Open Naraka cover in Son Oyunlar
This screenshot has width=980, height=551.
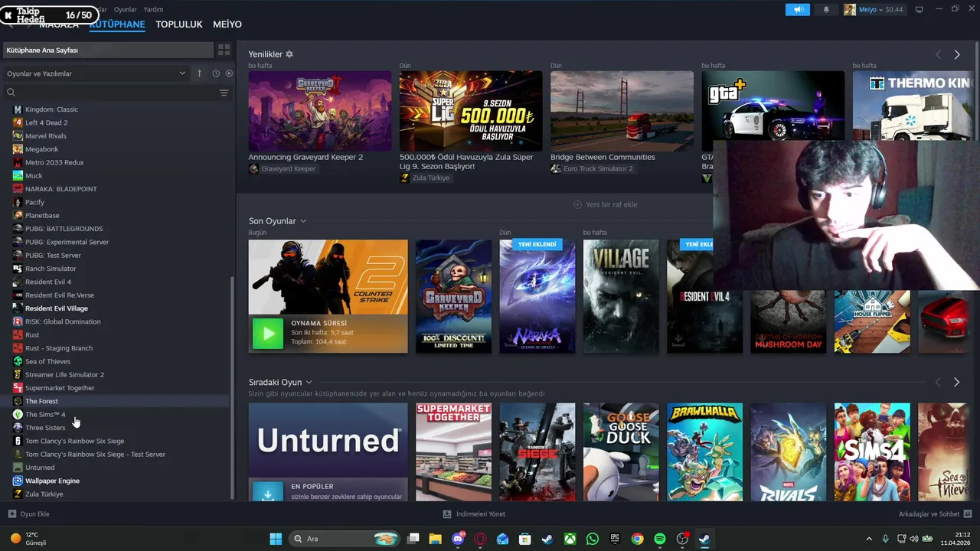(537, 296)
